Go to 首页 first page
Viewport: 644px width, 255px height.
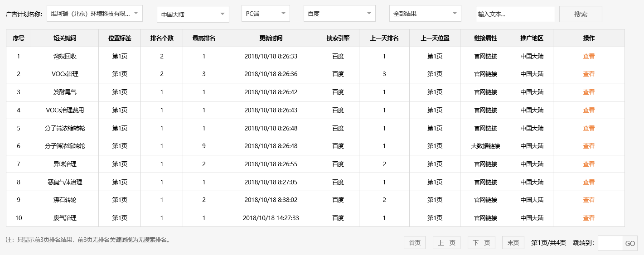pyautogui.click(x=415, y=243)
